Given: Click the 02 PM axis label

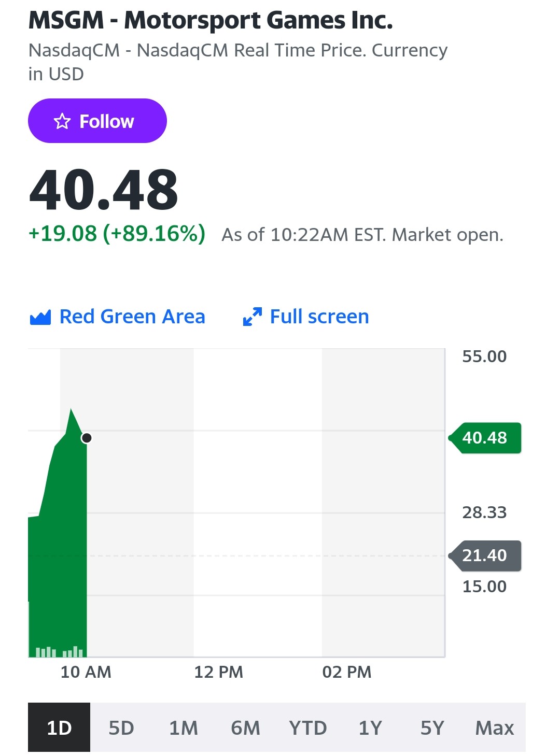Looking at the screenshot, I should click(347, 672).
